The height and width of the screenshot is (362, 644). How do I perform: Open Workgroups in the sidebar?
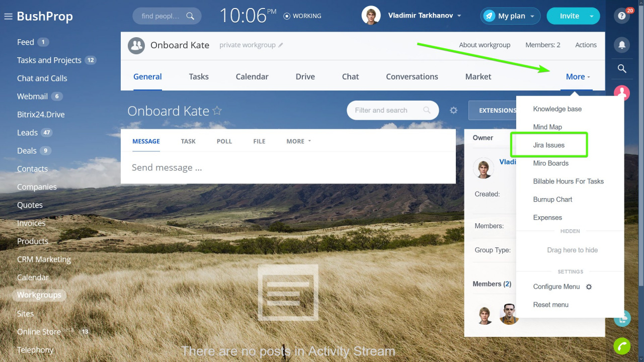39,295
